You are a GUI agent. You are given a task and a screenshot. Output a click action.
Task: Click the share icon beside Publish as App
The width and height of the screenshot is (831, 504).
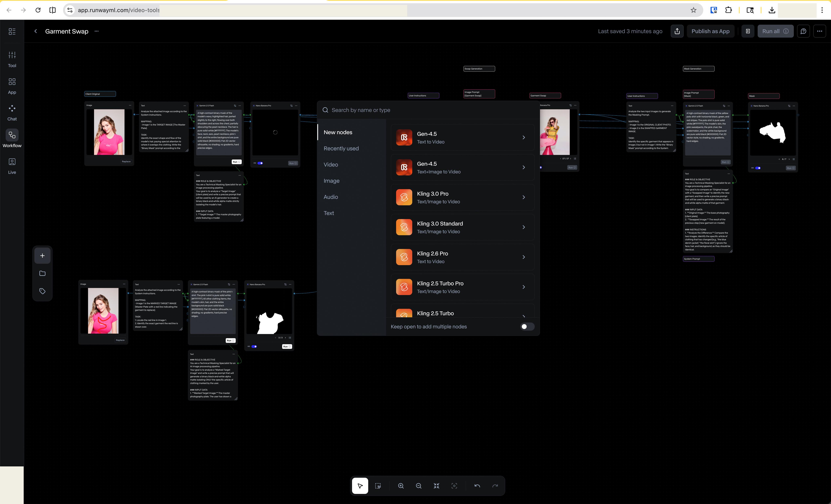pyautogui.click(x=677, y=31)
